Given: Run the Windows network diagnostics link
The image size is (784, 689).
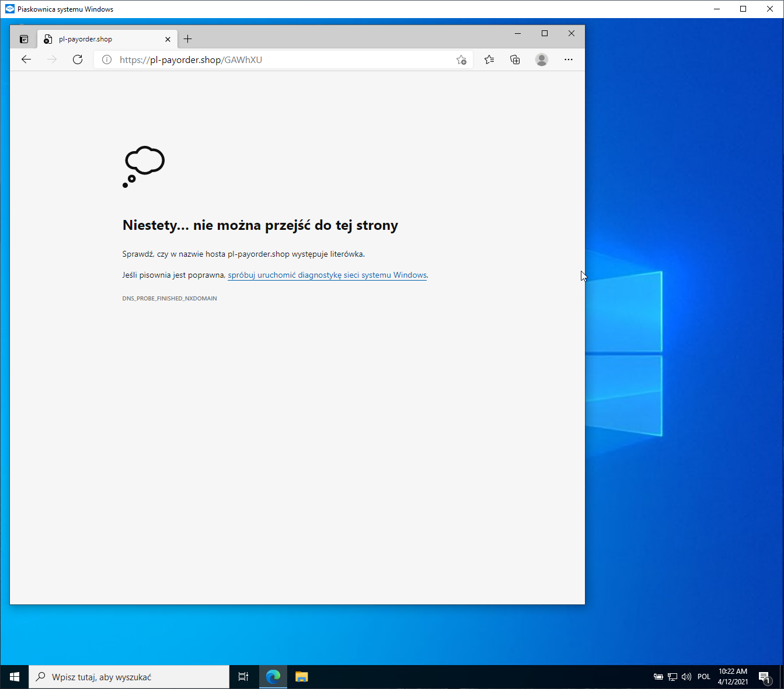Looking at the screenshot, I should click(x=327, y=275).
